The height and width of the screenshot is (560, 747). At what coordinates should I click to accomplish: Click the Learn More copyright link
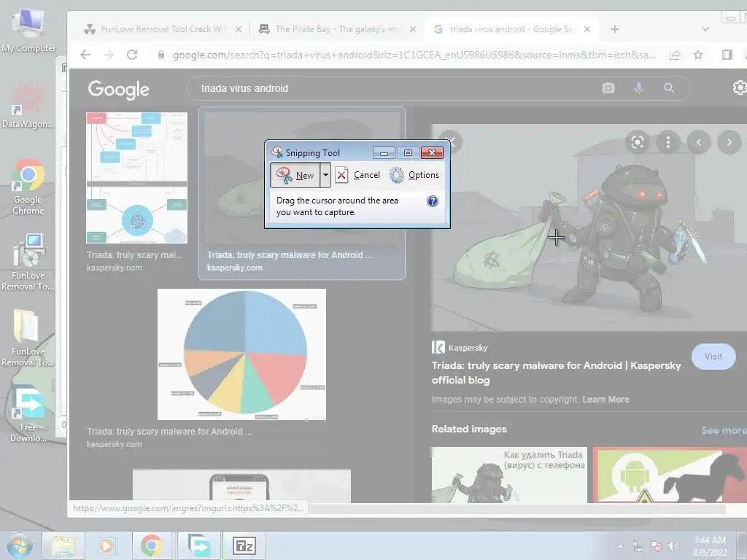point(605,400)
